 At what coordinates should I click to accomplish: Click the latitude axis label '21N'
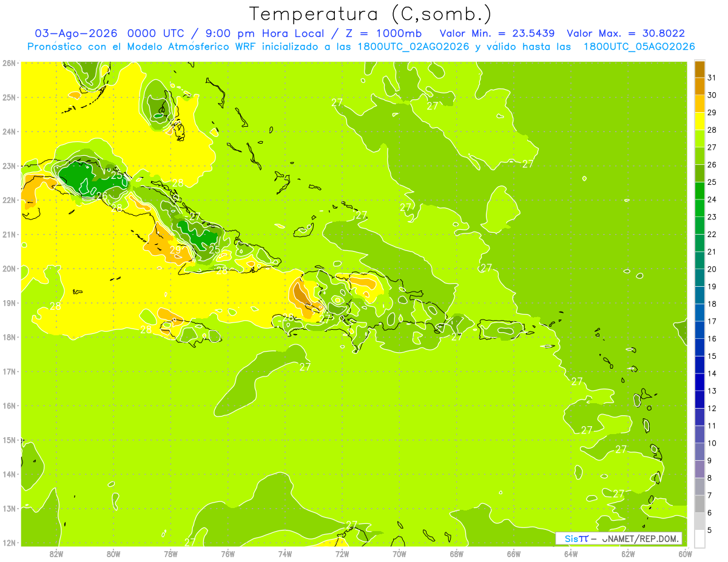(9, 234)
